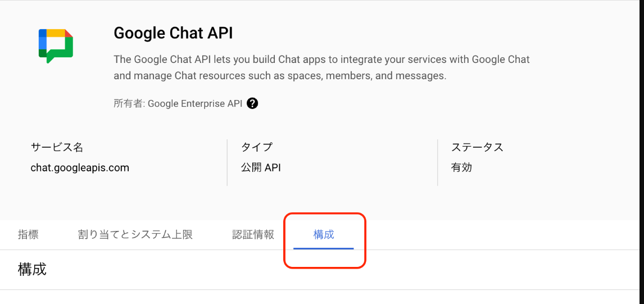Click the 所有者: Google Enterprise API text
This screenshot has width=644, height=304.
click(x=178, y=103)
